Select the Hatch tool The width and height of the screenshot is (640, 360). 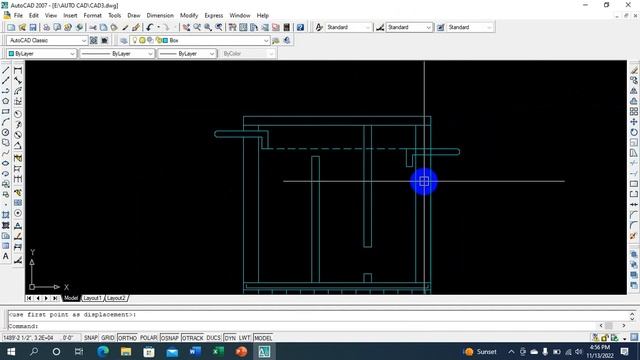(x=6, y=214)
